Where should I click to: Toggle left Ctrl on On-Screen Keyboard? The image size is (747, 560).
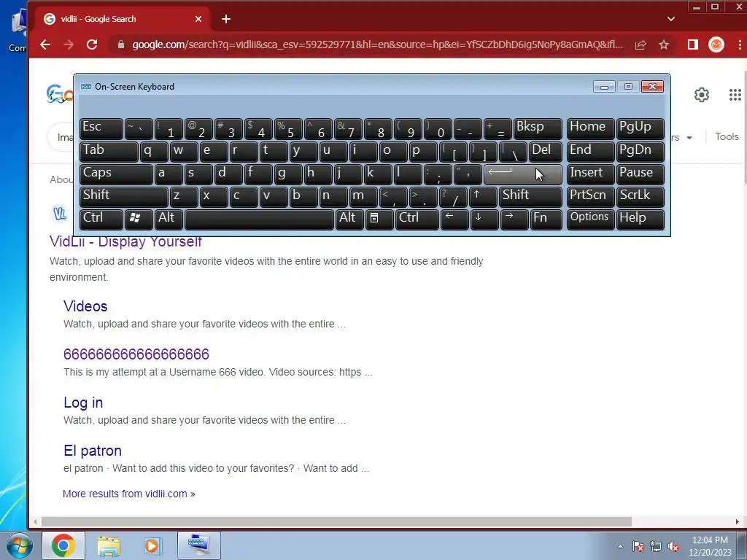(x=101, y=219)
